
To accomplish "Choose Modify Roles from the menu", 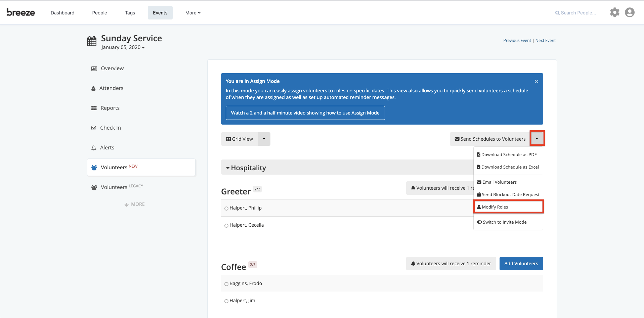I will coord(508,207).
